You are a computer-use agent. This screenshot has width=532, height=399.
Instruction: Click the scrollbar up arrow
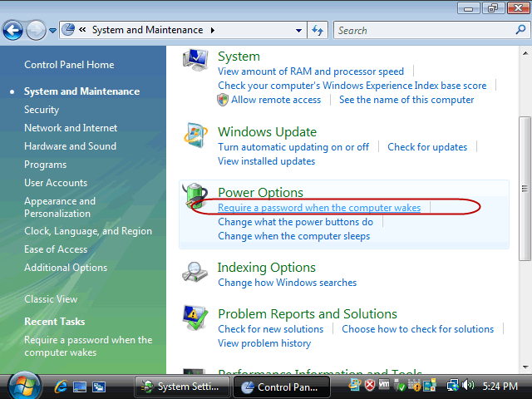click(x=525, y=53)
